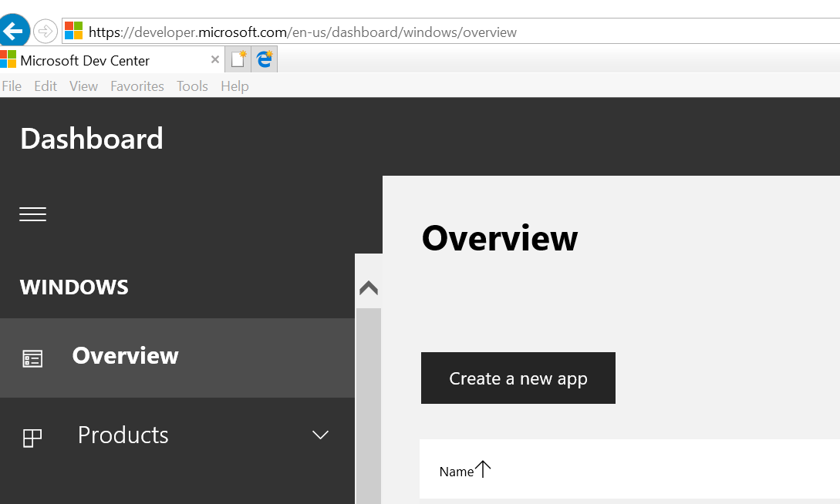
Task: Click the grayed-out Forward arrow button
Action: click(46, 32)
